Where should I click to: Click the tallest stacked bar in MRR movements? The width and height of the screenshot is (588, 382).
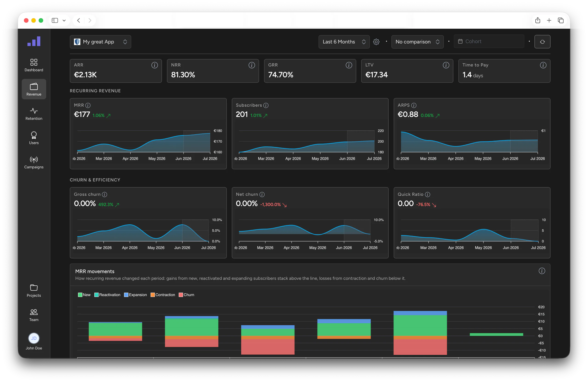420,333
